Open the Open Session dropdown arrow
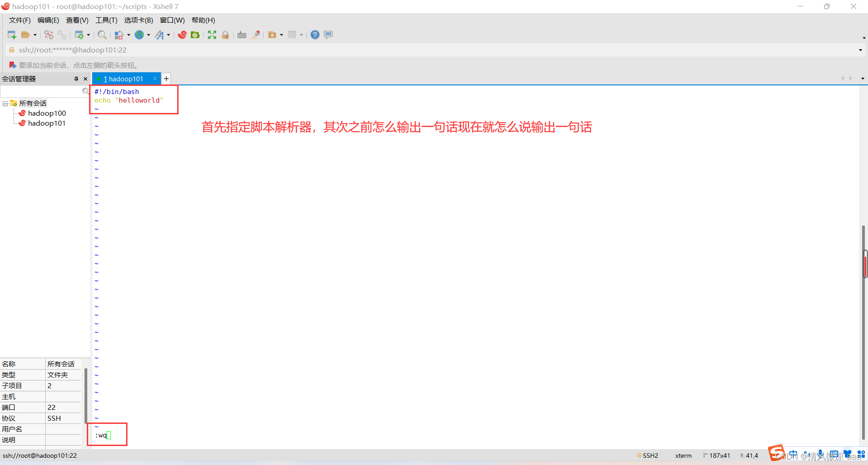 (35, 35)
